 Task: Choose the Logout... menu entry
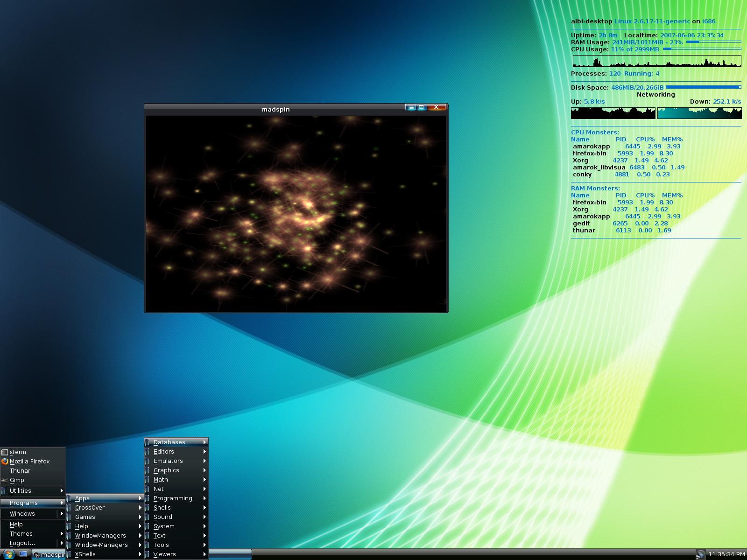point(33,543)
